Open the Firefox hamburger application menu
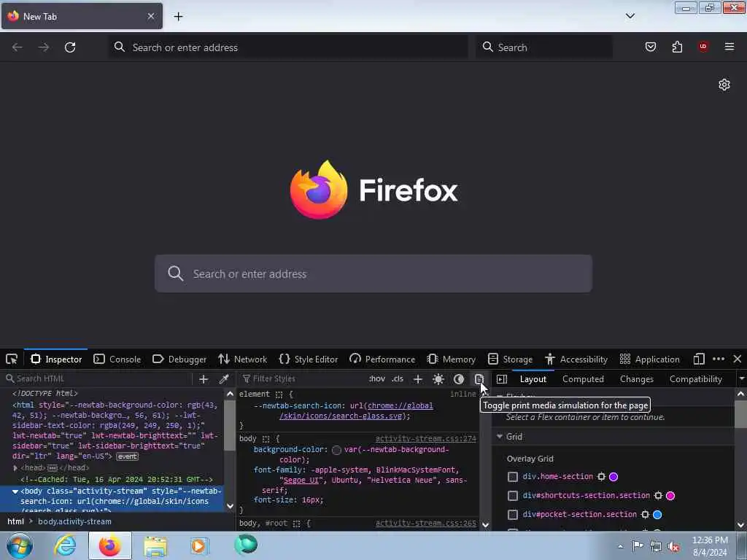Viewport: 747px width, 560px height. [729, 47]
